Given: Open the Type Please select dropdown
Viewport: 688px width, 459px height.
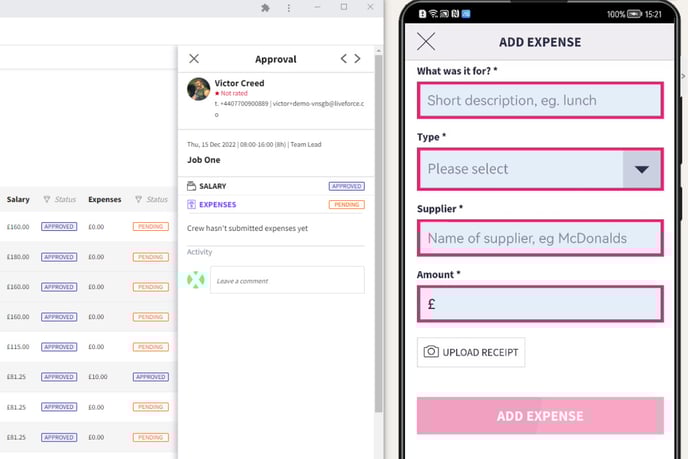Looking at the screenshot, I should coord(540,169).
